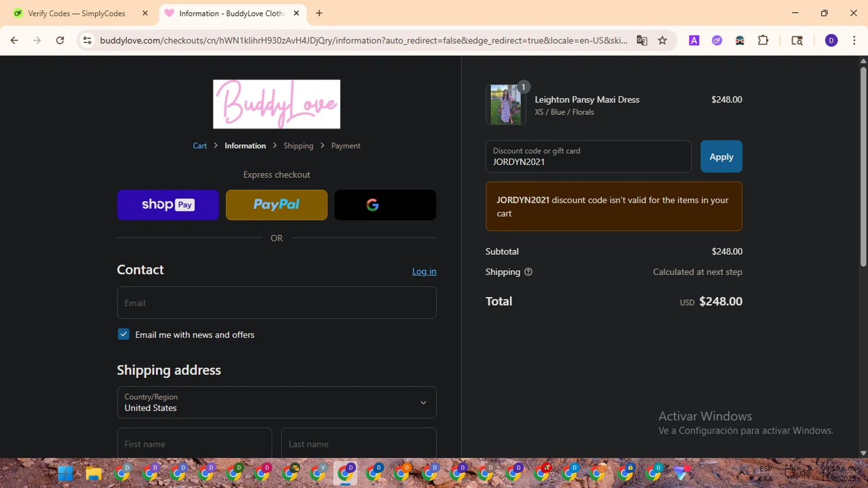The image size is (868, 488).
Task: Focus the Email input field
Action: click(x=277, y=303)
